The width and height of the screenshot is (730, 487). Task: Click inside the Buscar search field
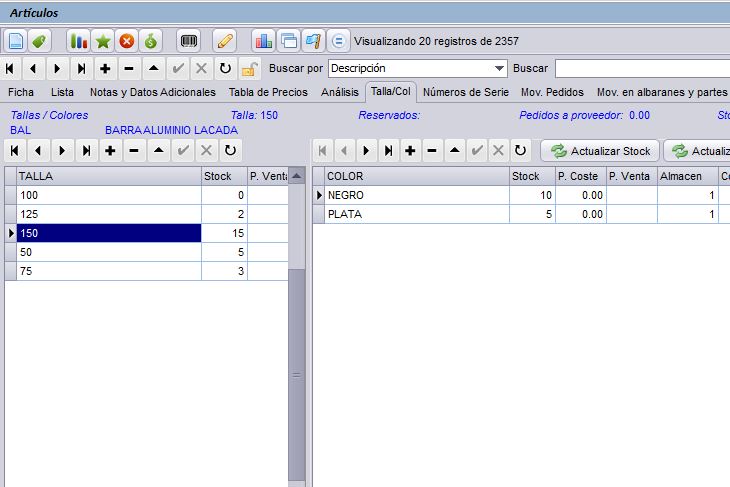tap(642, 68)
